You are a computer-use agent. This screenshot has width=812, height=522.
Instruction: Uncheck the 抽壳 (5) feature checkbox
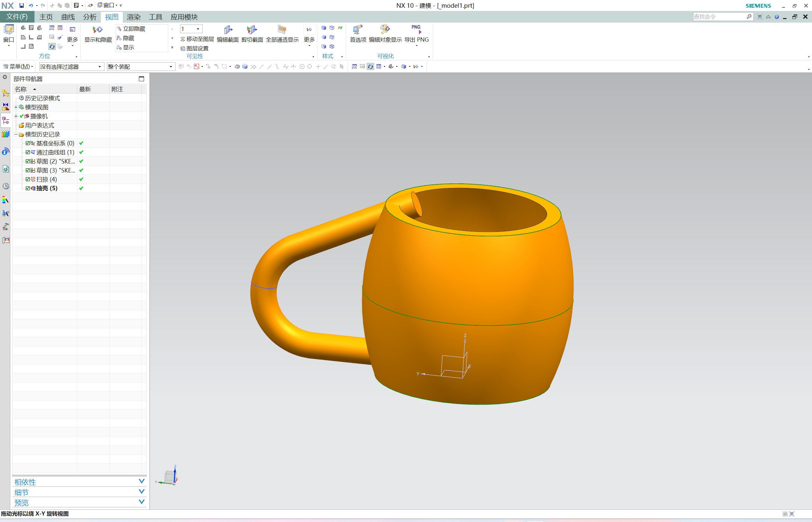point(28,188)
